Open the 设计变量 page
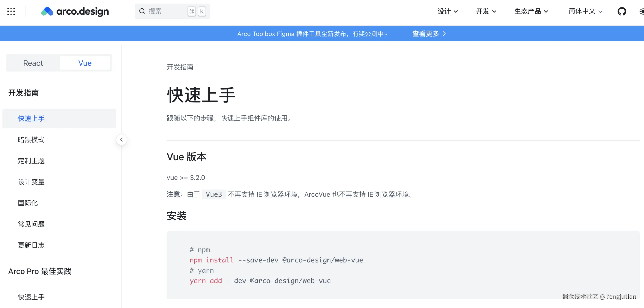Screen dimensions: 644x308 click(x=31, y=182)
